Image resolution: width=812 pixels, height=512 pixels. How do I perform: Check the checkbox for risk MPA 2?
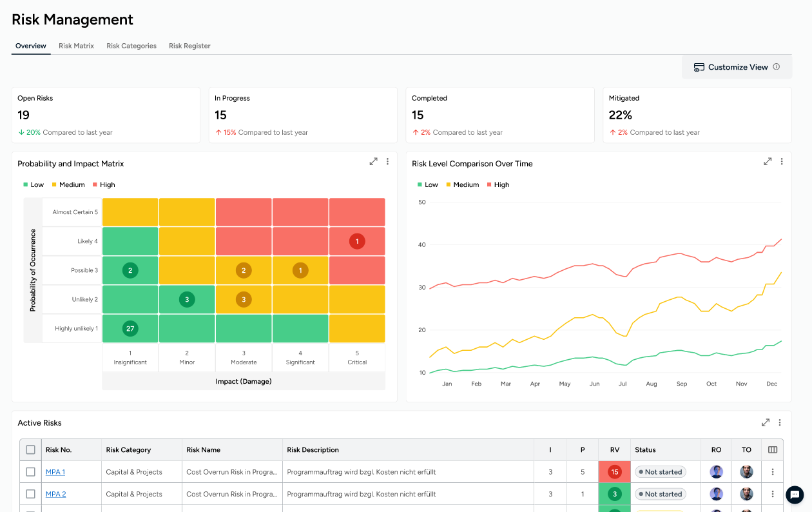click(30, 494)
